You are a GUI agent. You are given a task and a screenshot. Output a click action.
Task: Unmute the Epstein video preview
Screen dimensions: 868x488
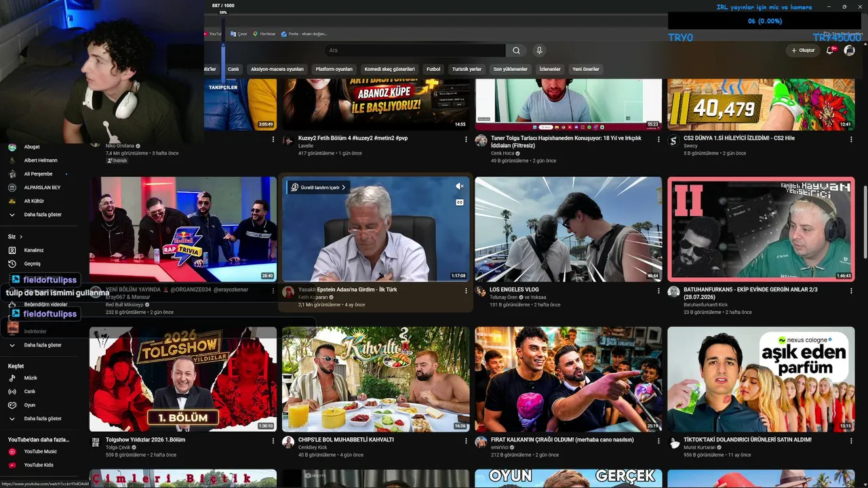coord(459,186)
